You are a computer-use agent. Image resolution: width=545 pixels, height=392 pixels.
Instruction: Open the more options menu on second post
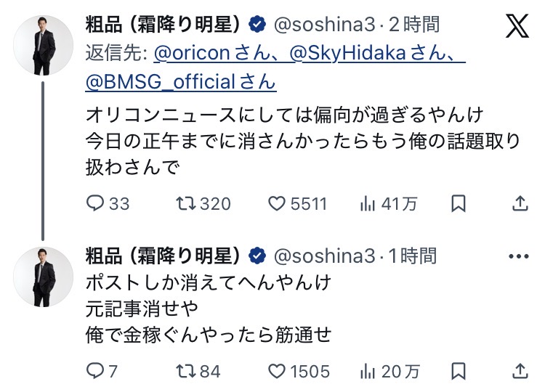pos(519,256)
